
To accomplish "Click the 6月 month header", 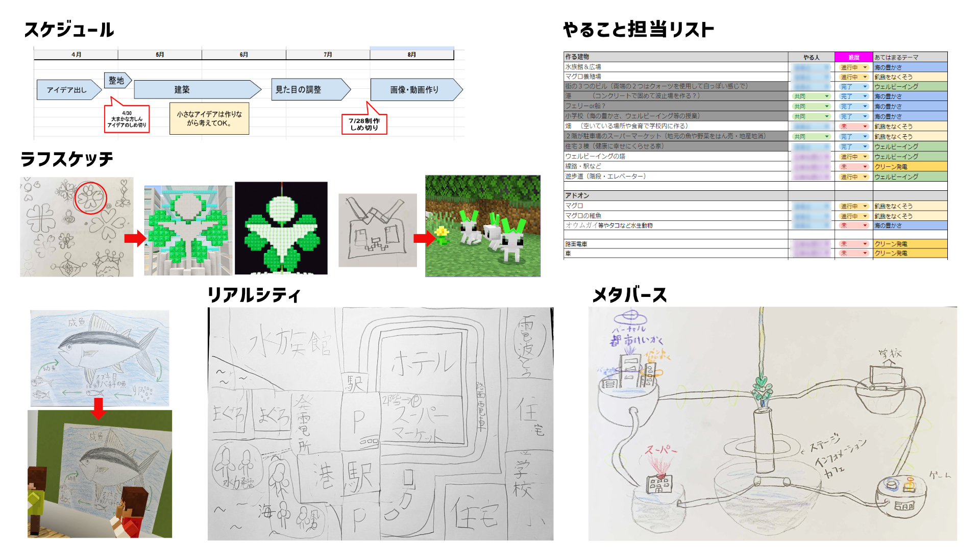I will (x=244, y=55).
